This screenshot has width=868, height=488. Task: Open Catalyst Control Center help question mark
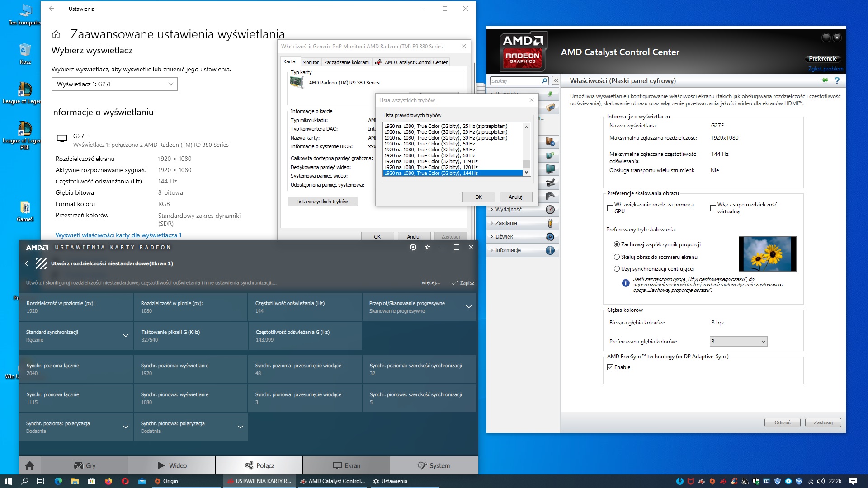(837, 81)
